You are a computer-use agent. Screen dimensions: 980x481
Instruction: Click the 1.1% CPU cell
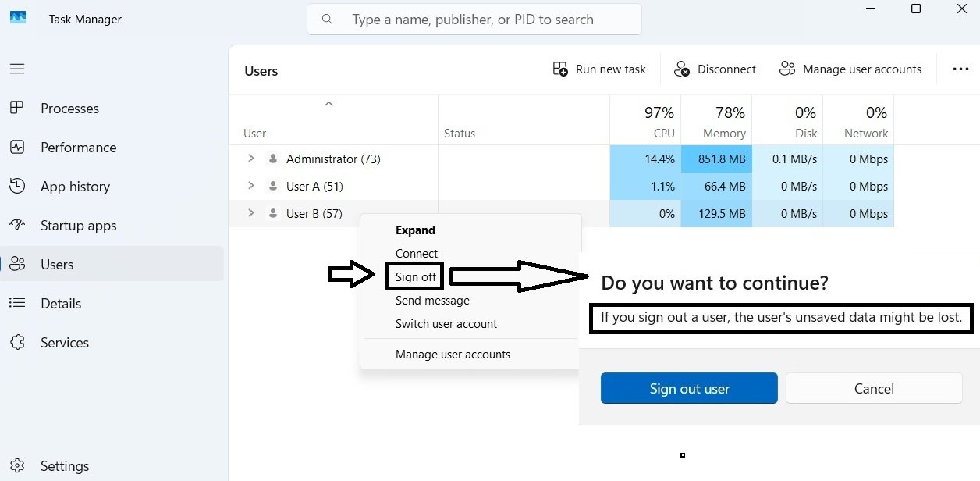(645, 186)
